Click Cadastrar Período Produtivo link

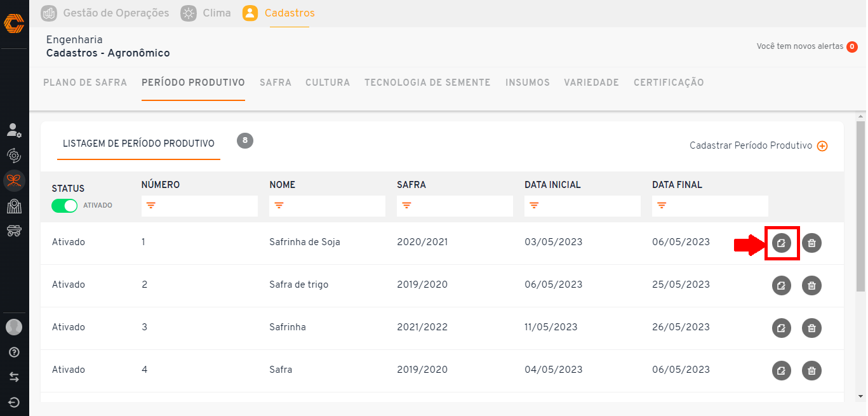coord(751,145)
